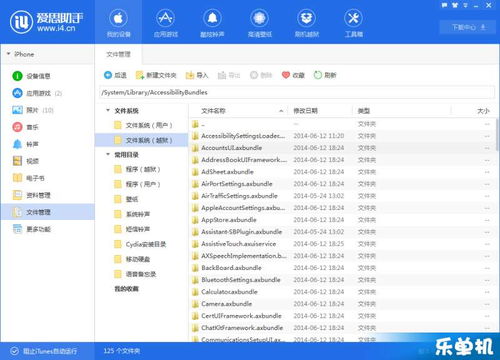The width and height of the screenshot is (500, 360).
Task: Open the parent '..' folder row
Action: click(342, 124)
